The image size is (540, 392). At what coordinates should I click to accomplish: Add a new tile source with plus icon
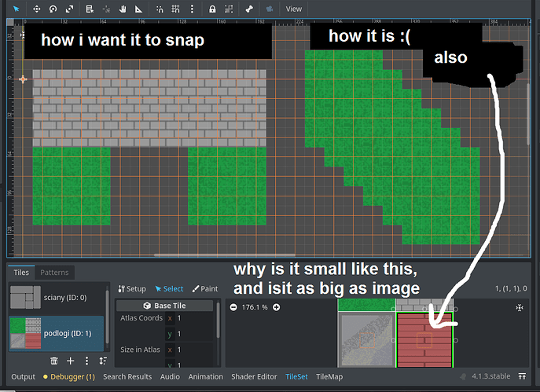coord(70,361)
